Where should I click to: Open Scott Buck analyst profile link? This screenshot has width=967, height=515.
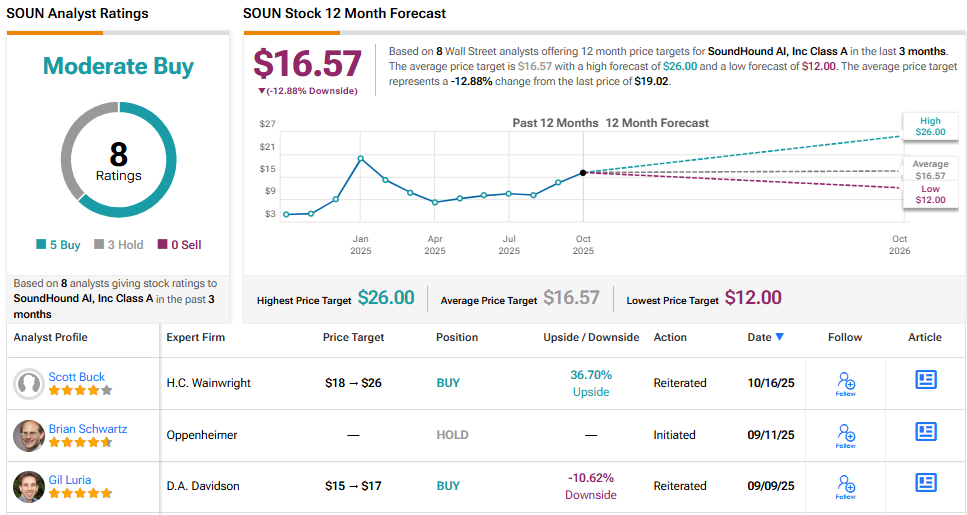coord(77,377)
